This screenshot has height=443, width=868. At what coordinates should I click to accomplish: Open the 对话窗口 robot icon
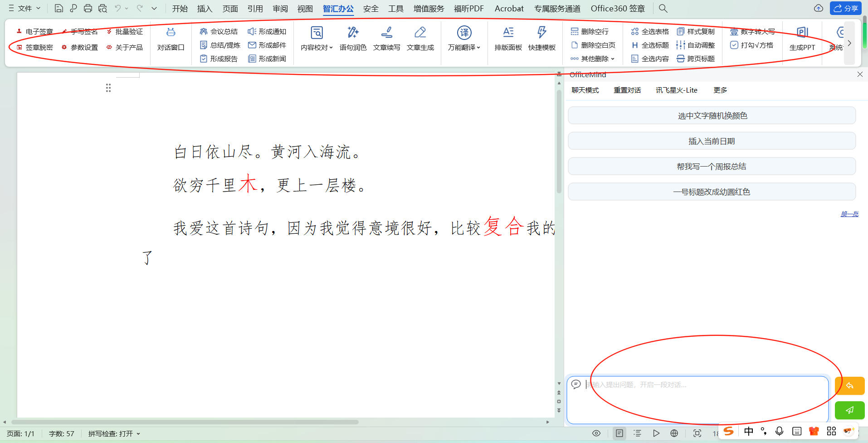coord(171,33)
